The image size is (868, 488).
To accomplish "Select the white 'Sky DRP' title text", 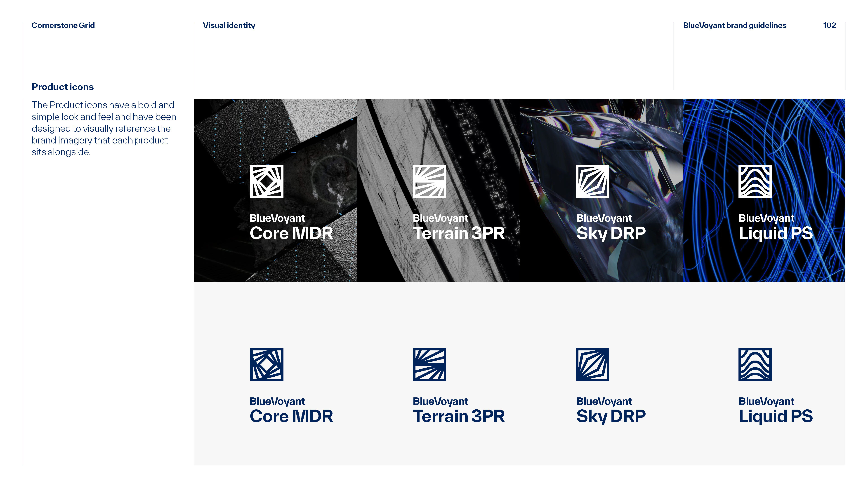I will tap(611, 234).
